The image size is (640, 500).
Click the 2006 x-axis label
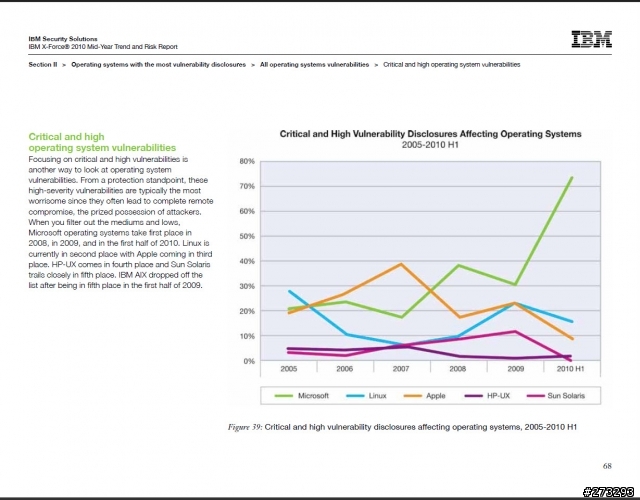point(344,369)
